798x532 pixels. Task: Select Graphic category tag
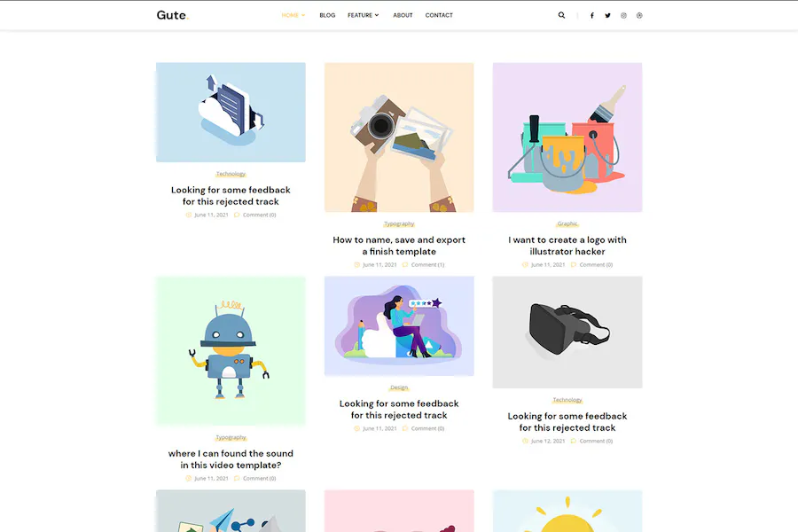pyautogui.click(x=567, y=223)
